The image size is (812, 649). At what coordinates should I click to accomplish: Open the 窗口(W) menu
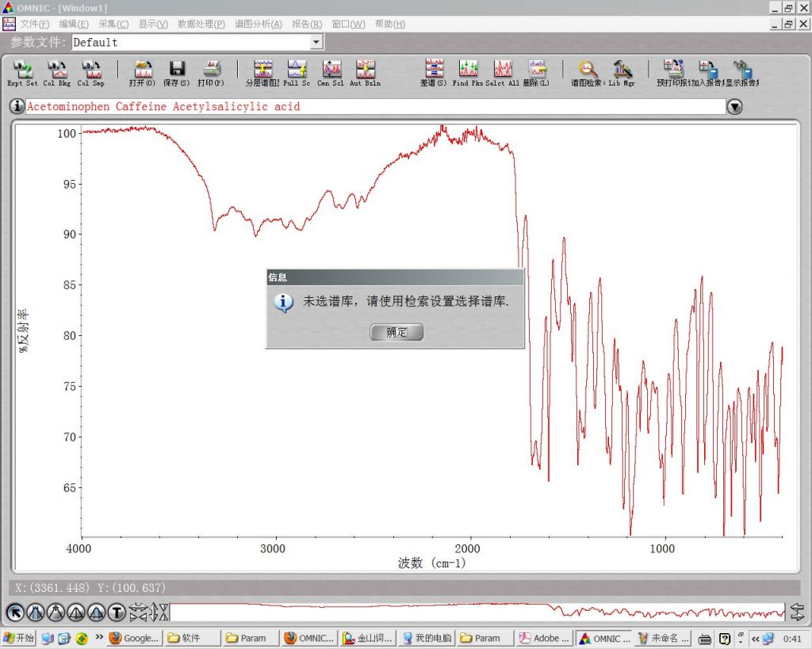click(348, 25)
